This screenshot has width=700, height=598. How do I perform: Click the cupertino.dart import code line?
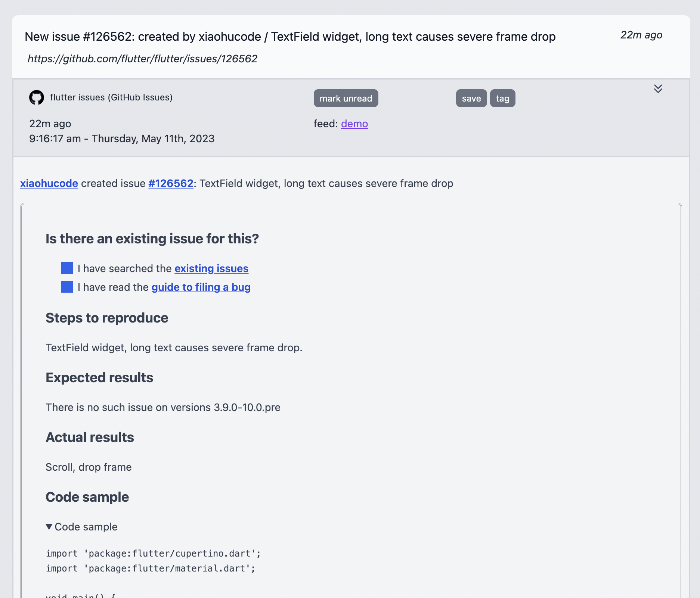pos(153,553)
